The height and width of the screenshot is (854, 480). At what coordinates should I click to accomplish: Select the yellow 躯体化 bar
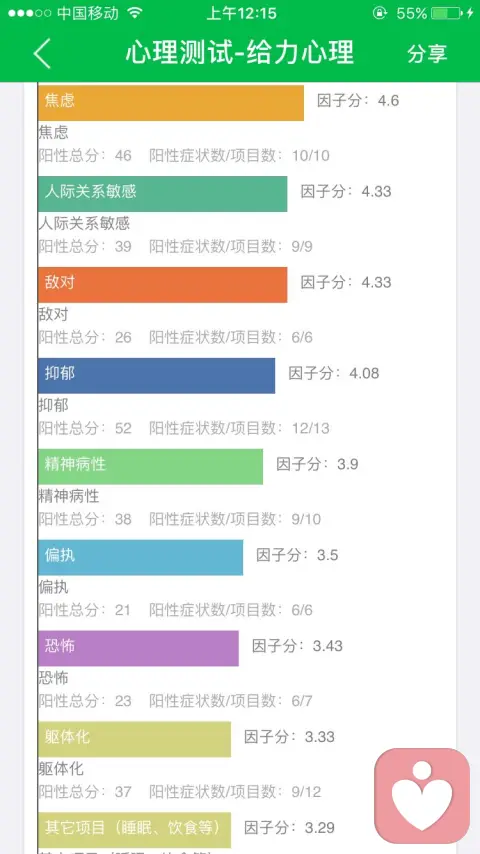(x=135, y=740)
